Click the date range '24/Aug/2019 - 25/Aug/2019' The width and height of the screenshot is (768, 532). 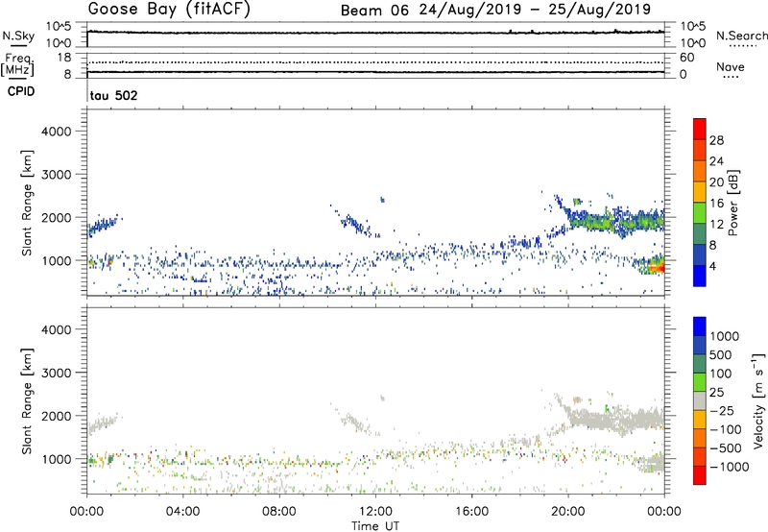point(535,10)
